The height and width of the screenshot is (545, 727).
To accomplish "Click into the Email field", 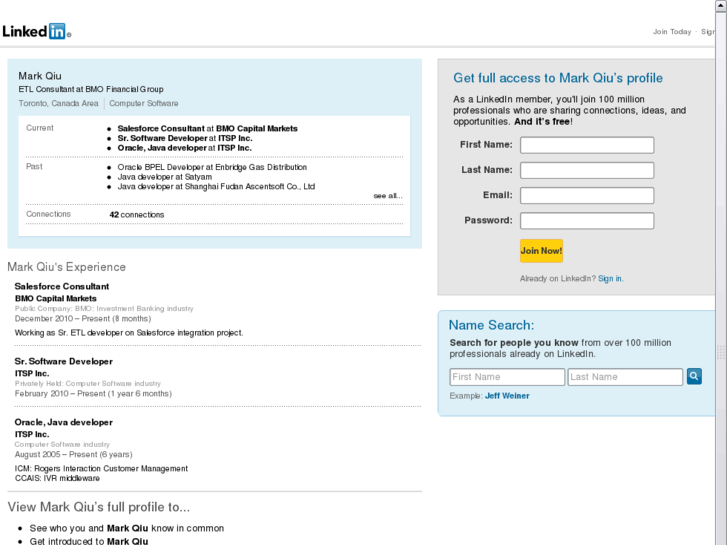I will 587,195.
